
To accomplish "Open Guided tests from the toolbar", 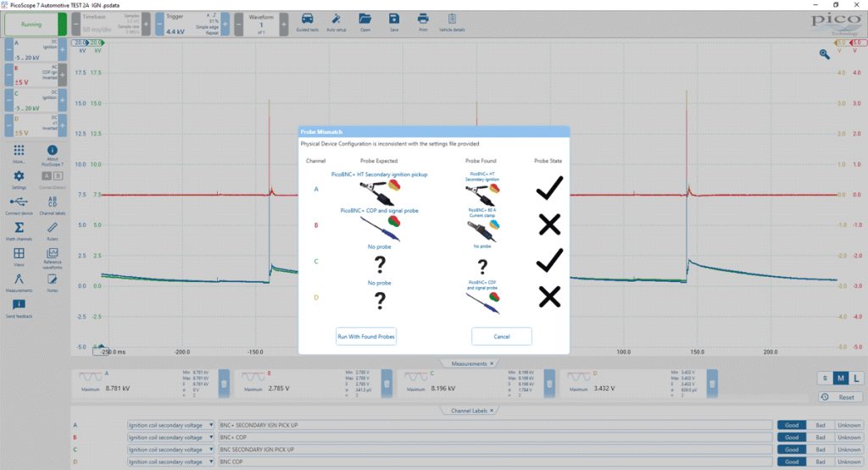I will 307,22.
